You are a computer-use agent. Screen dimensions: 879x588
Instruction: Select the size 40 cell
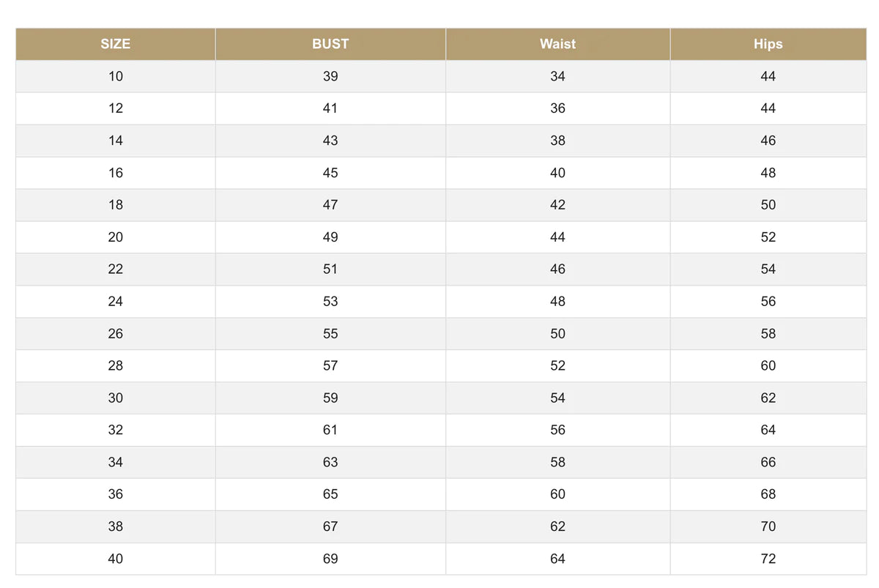tap(116, 559)
